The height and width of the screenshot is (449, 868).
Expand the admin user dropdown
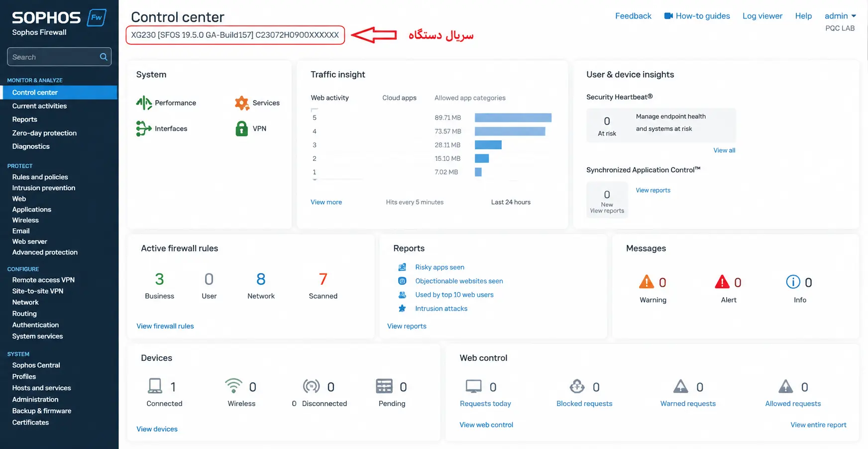click(x=840, y=16)
